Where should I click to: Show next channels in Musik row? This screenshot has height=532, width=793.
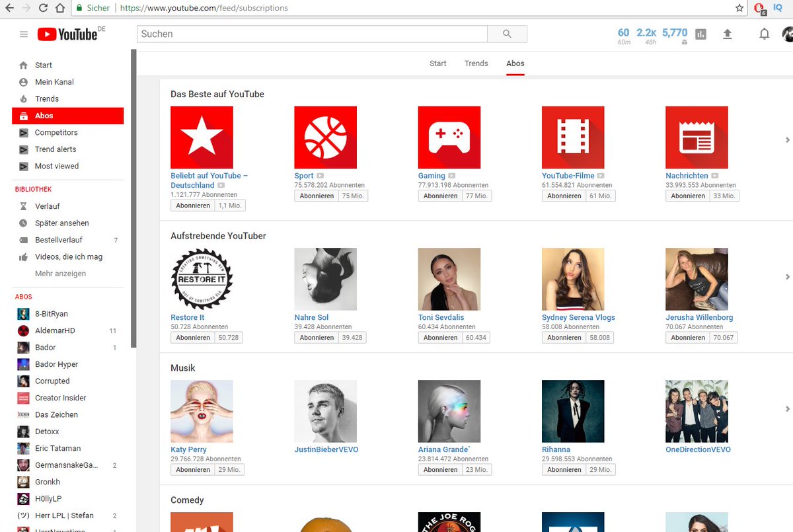click(788, 409)
